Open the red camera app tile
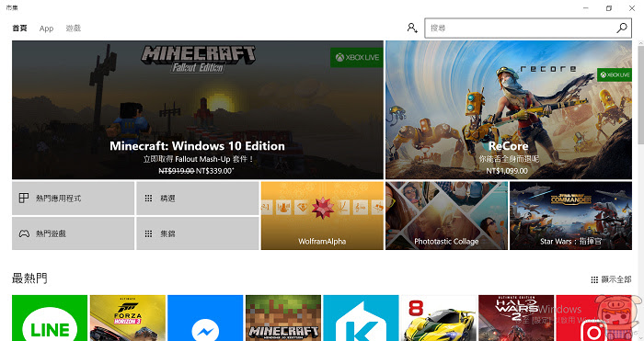The width and height of the screenshot is (644, 341). (593, 318)
